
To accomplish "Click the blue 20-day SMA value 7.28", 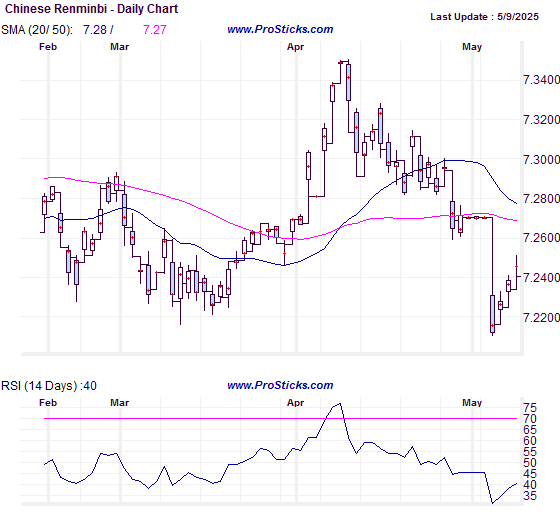I will point(95,30).
